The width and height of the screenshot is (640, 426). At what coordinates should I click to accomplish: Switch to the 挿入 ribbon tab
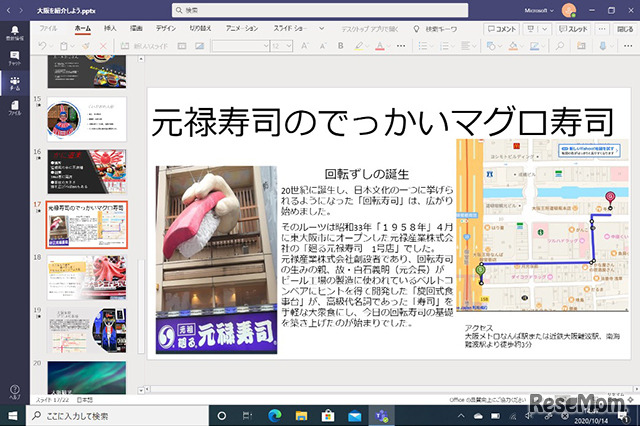point(110,29)
